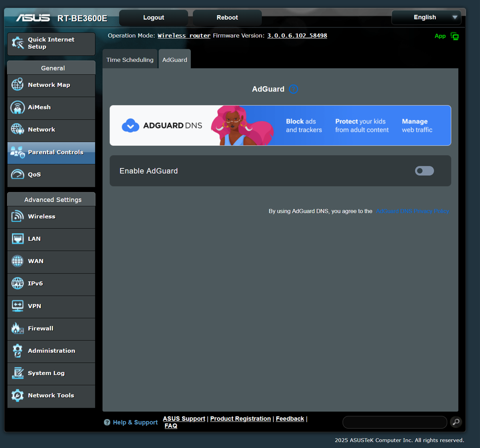Click the Network icon in sidebar
480x448 pixels.
tap(17, 129)
